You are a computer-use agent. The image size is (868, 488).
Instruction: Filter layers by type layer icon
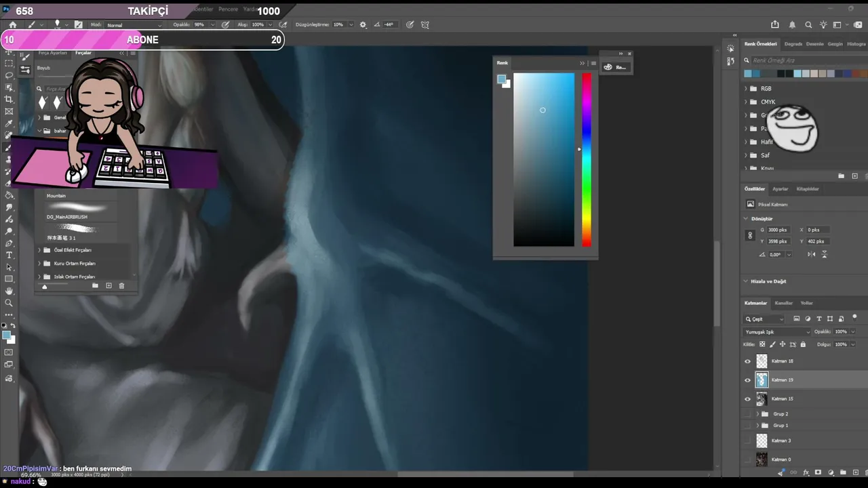point(818,319)
